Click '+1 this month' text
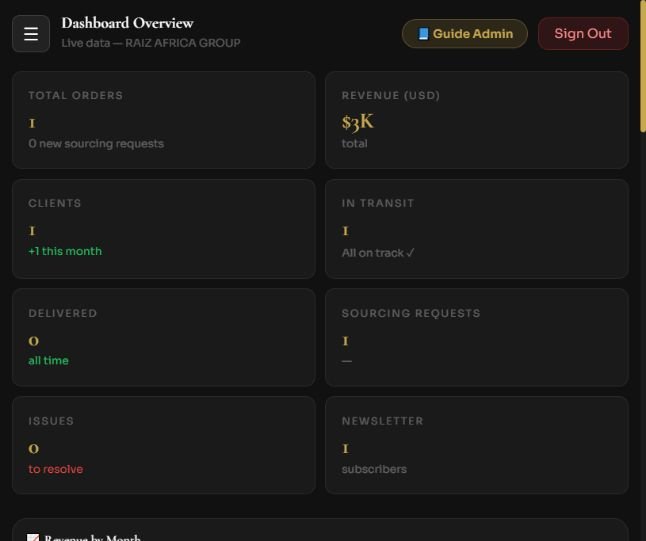Screen dimensions: 646x541 (65, 251)
